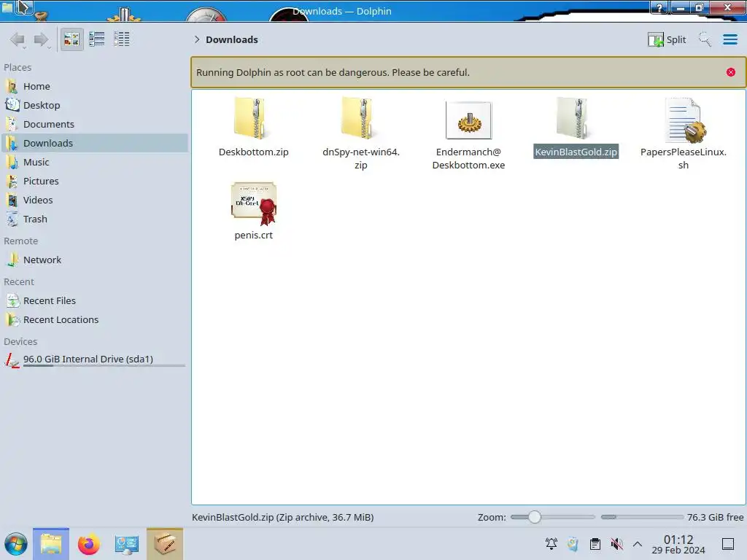Open the tray icon beside the notifications bell
The image size is (747, 560).
[573, 544]
